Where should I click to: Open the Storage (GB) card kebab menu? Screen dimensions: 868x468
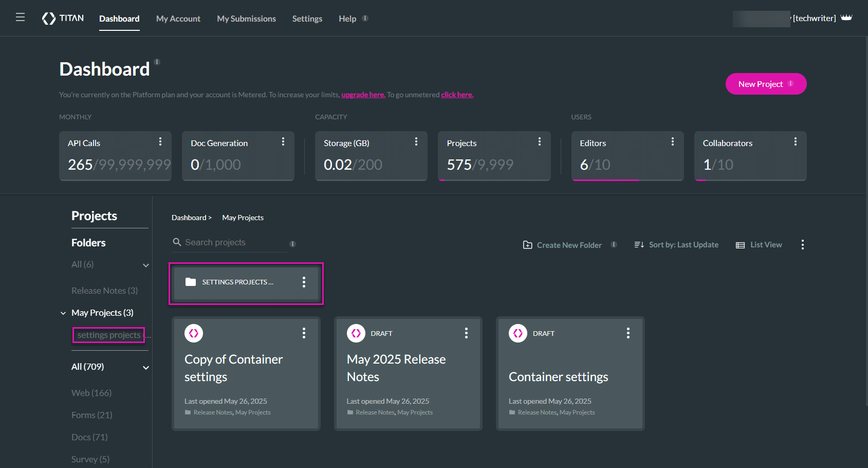[416, 141]
